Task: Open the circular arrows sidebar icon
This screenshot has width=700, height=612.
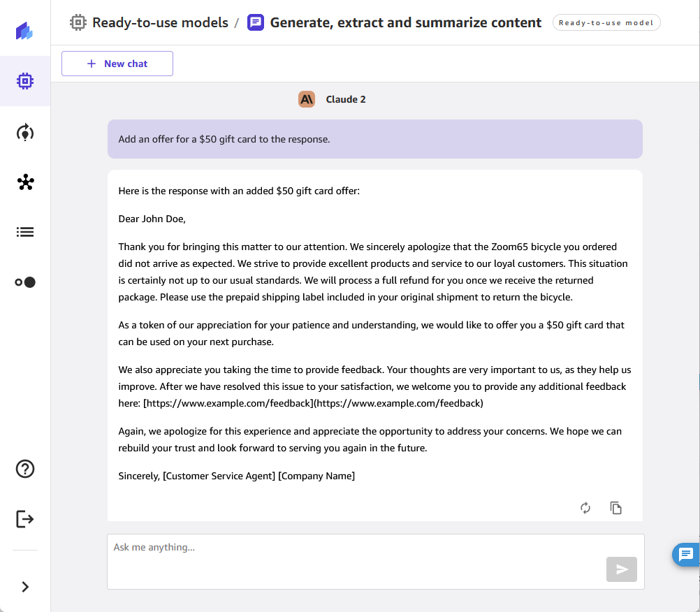Action: pos(25,132)
